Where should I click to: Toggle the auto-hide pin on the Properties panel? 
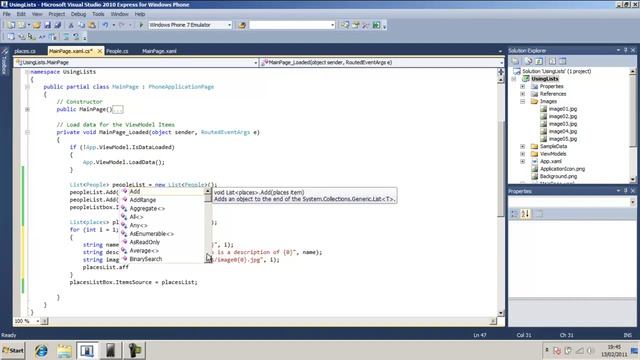click(x=626, y=191)
